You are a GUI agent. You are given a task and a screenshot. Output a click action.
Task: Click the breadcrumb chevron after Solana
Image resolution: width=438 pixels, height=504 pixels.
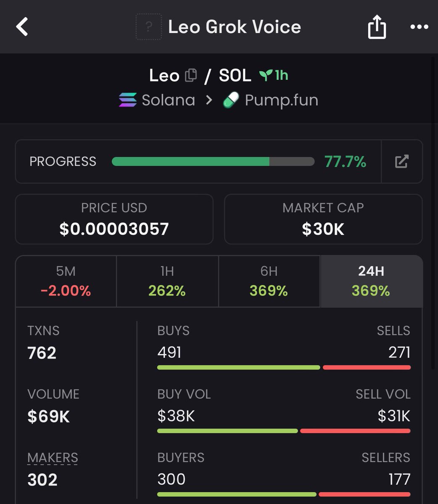209,100
